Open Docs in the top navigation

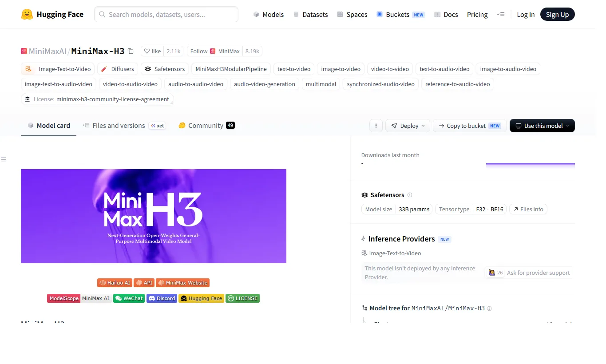pos(446,15)
